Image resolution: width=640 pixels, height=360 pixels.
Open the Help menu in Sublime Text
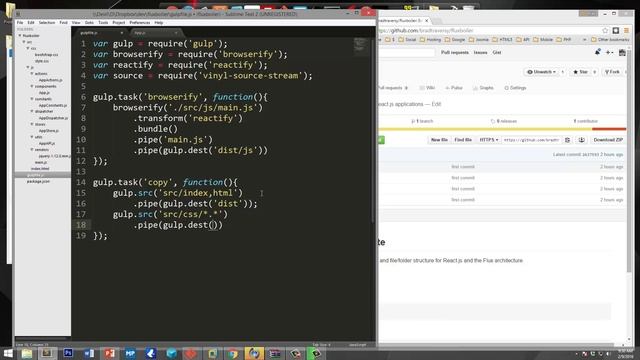pos(159,23)
